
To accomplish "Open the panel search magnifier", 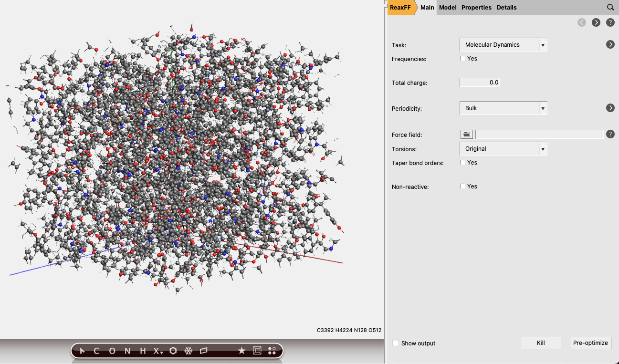I will 610,7.
